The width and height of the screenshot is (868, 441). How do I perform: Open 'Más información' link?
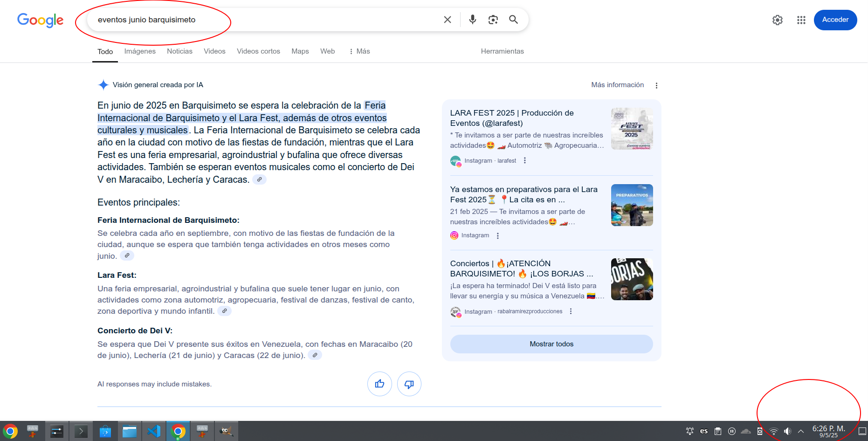[617, 85]
